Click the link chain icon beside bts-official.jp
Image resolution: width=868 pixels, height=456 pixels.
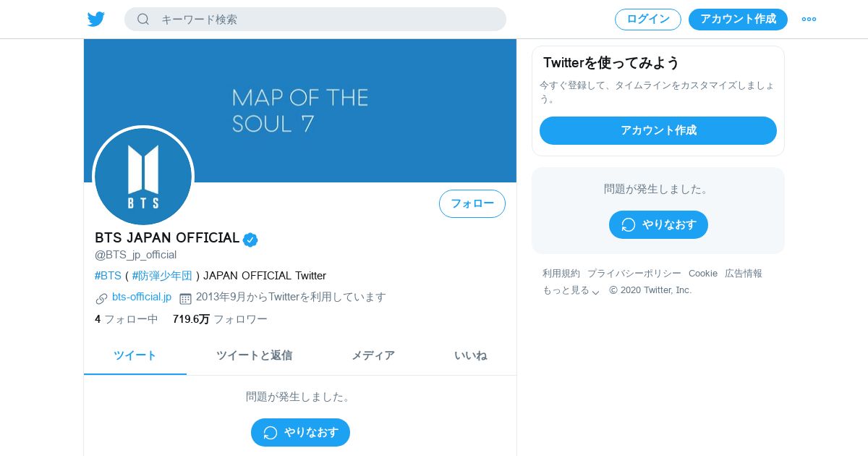click(101, 298)
